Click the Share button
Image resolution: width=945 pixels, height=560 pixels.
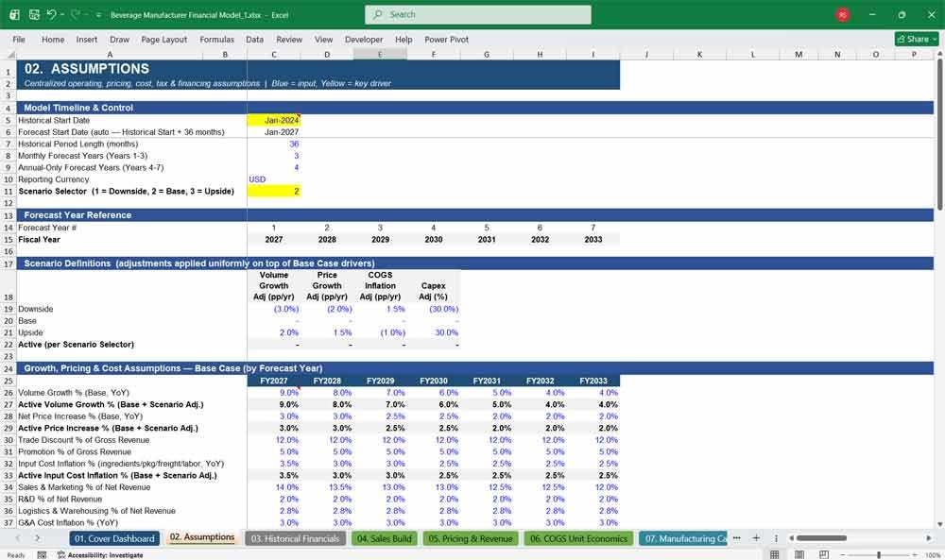coord(917,39)
